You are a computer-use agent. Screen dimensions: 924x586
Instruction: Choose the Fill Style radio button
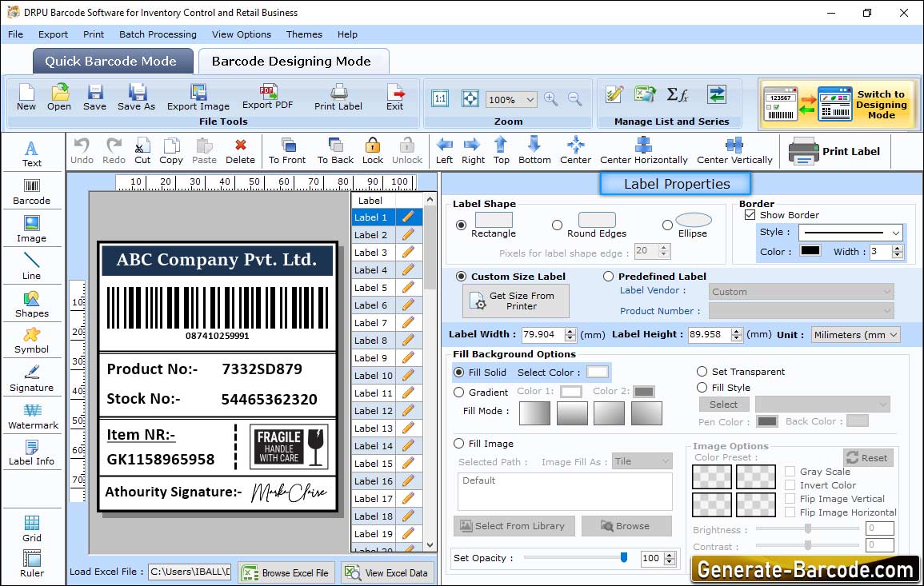tap(702, 388)
